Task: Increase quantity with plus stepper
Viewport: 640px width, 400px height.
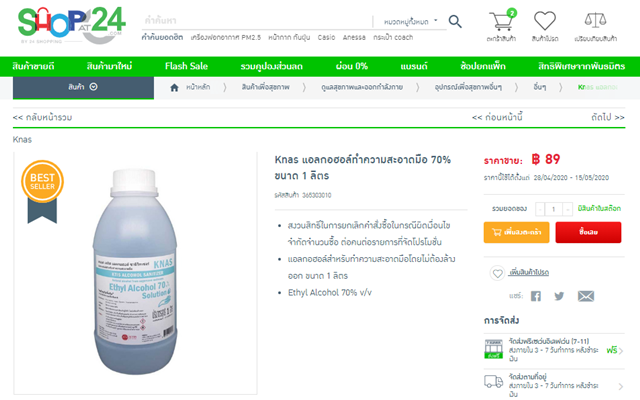Action: click(x=567, y=209)
